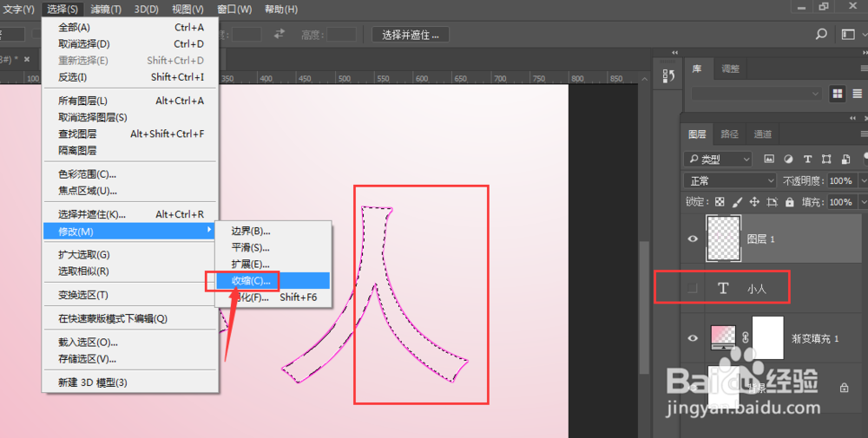Lock position move icon
The height and width of the screenshot is (438, 868).
(754, 202)
